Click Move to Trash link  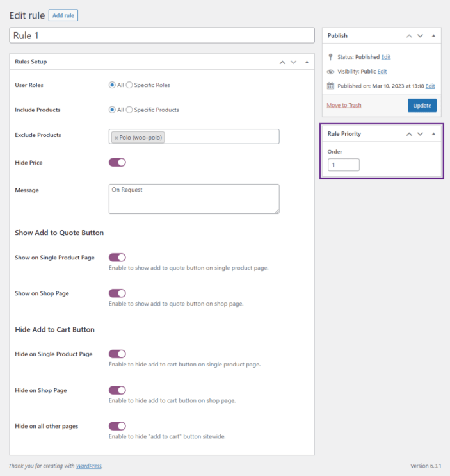coord(344,105)
